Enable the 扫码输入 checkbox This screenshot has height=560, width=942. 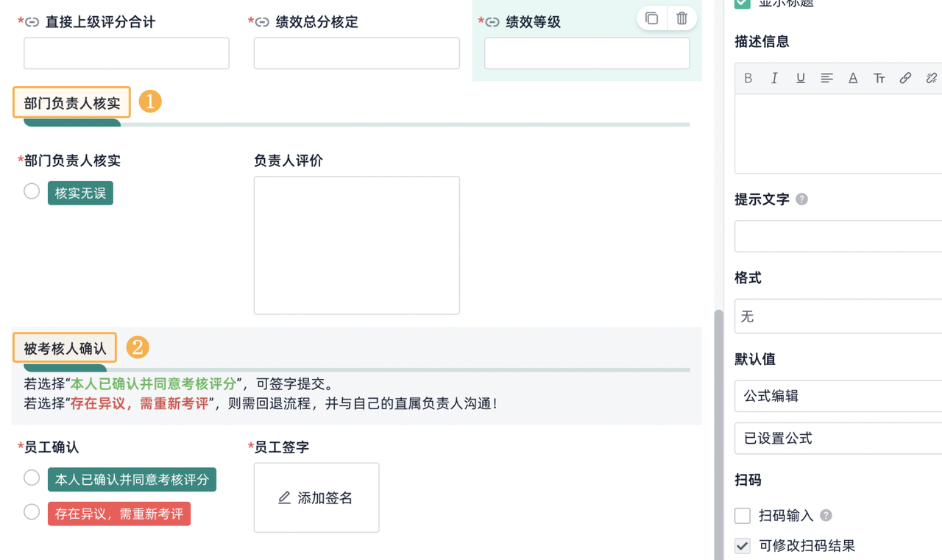pyautogui.click(x=743, y=516)
